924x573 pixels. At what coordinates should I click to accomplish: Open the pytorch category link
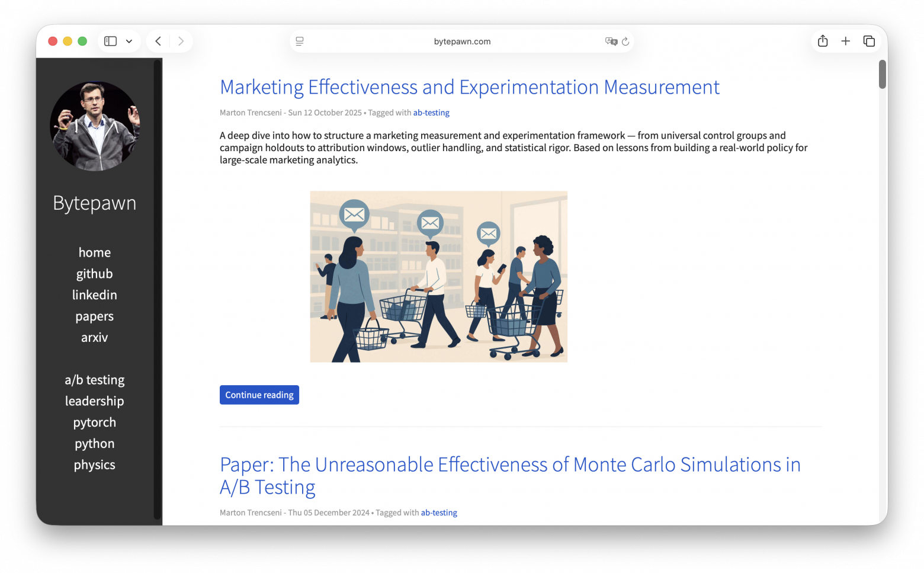(95, 422)
